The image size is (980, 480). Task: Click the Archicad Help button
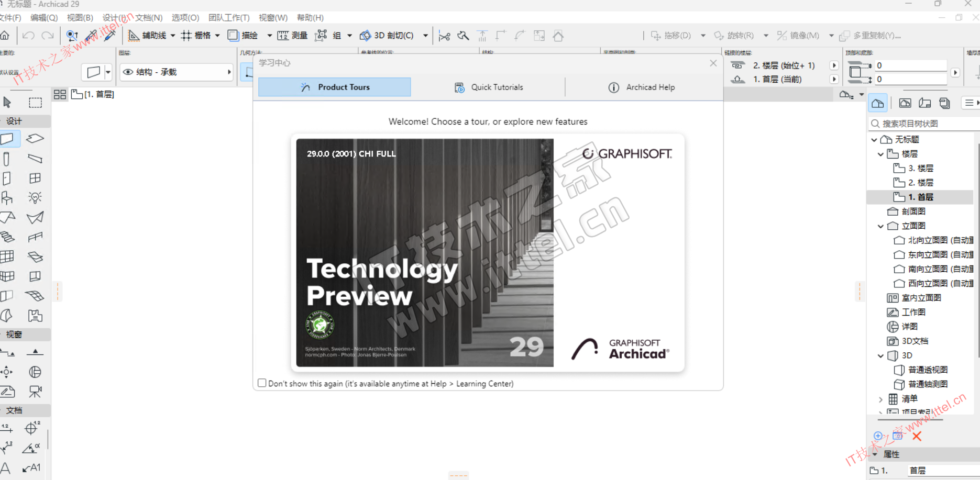642,87
